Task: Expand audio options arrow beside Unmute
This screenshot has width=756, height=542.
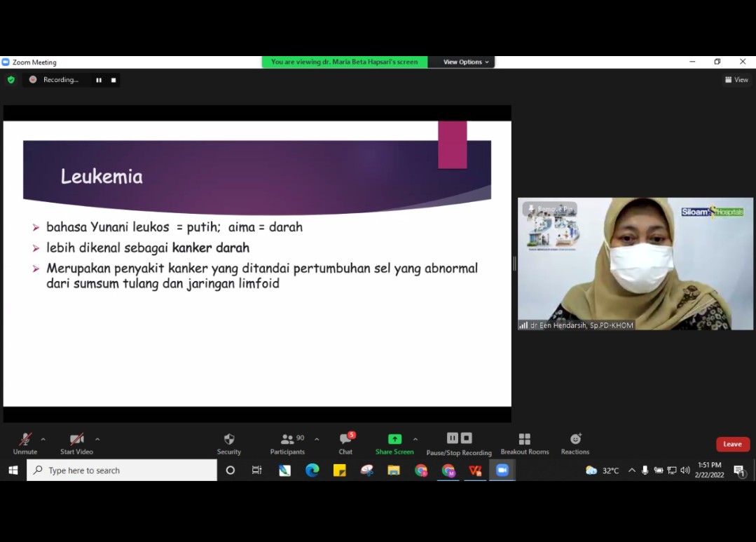Action: click(43, 440)
